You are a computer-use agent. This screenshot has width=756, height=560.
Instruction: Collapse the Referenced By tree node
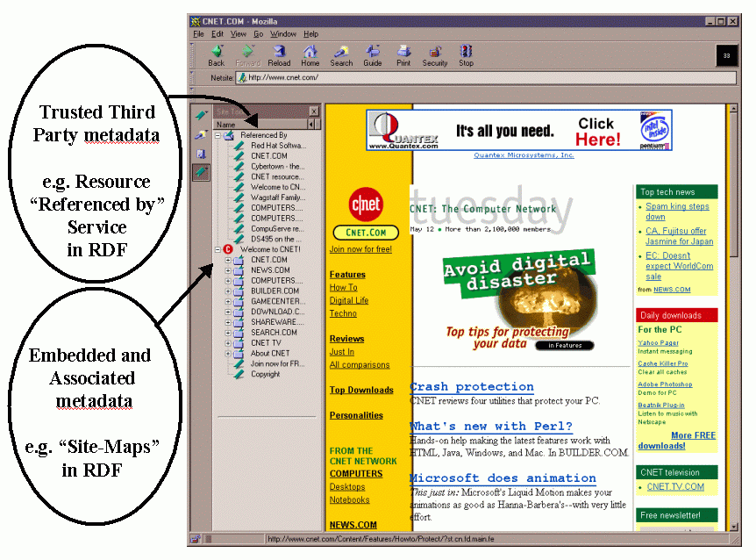click(218, 136)
